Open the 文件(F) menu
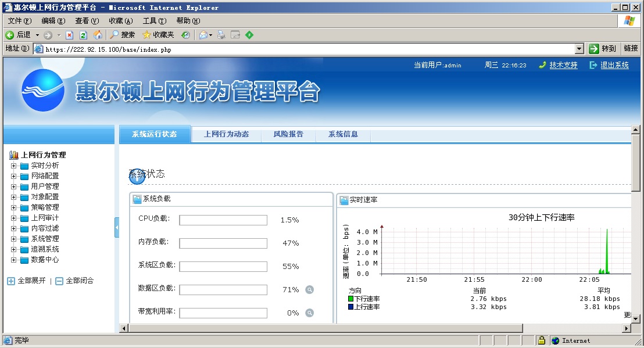 [20, 20]
